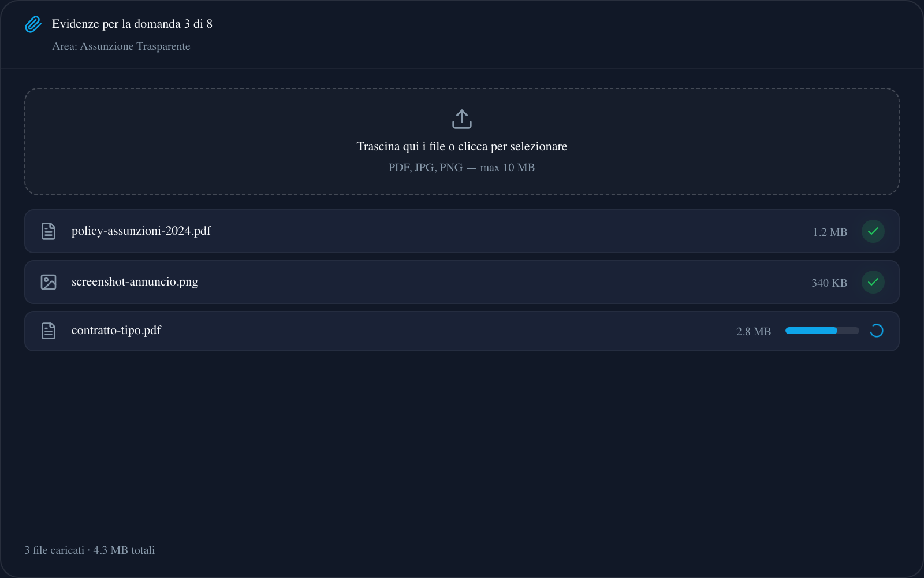Click the 2.8 MB file size label
This screenshot has width=924, height=578.
tap(753, 331)
